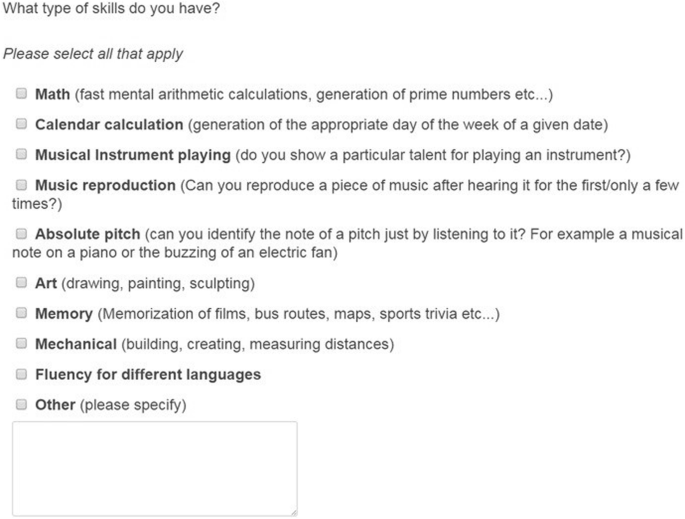Image resolution: width=685 pixels, height=519 pixels.
Task: Tick the Art checkbox
Action: (21, 283)
